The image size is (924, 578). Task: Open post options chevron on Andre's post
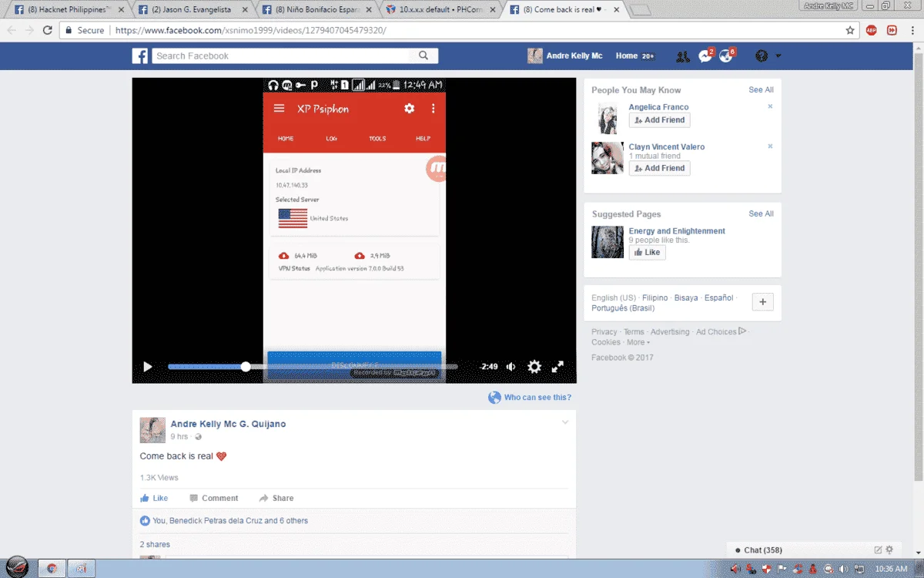[x=565, y=422]
